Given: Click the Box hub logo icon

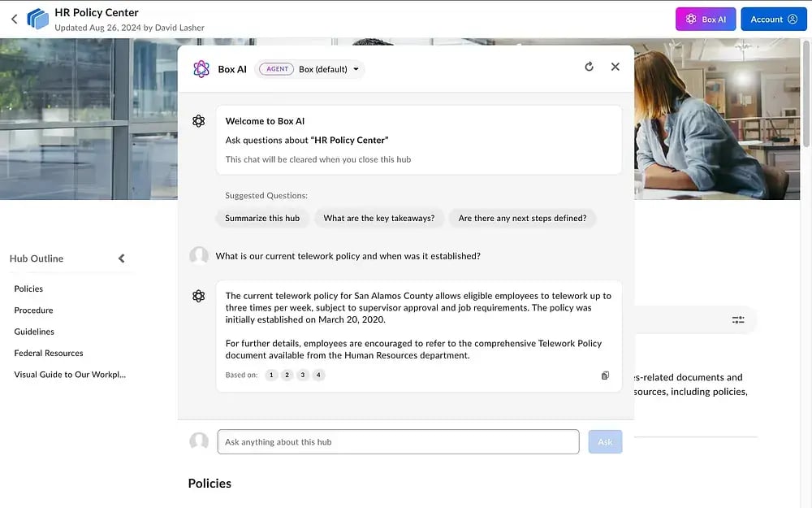Looking at the screenshot, I should [38, 20].
